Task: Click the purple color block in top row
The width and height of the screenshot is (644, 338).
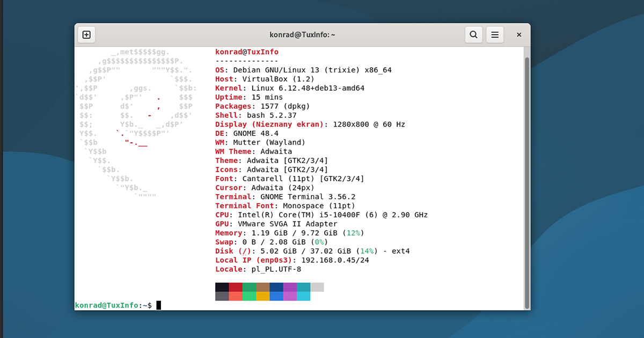Action: 290,287
